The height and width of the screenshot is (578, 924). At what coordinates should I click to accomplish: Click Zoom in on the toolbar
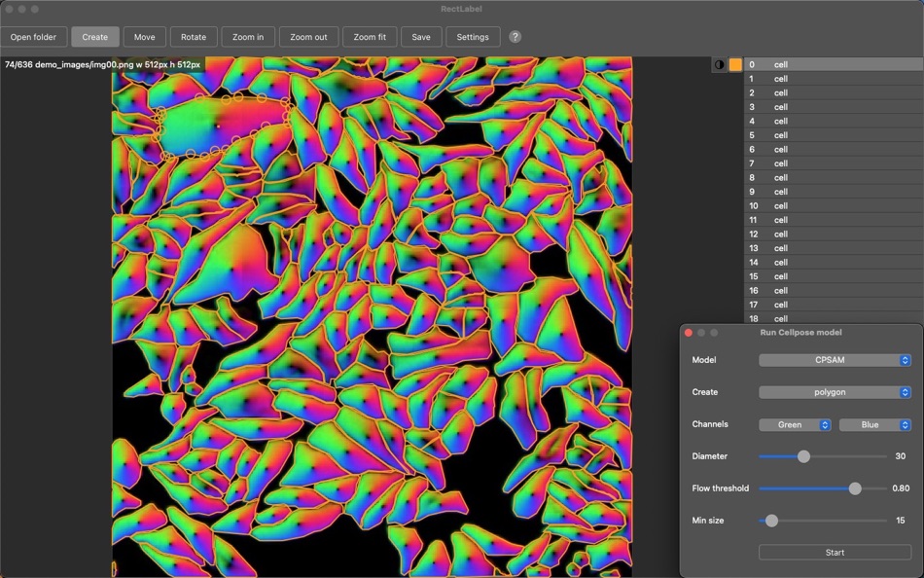tap(248, 37)
